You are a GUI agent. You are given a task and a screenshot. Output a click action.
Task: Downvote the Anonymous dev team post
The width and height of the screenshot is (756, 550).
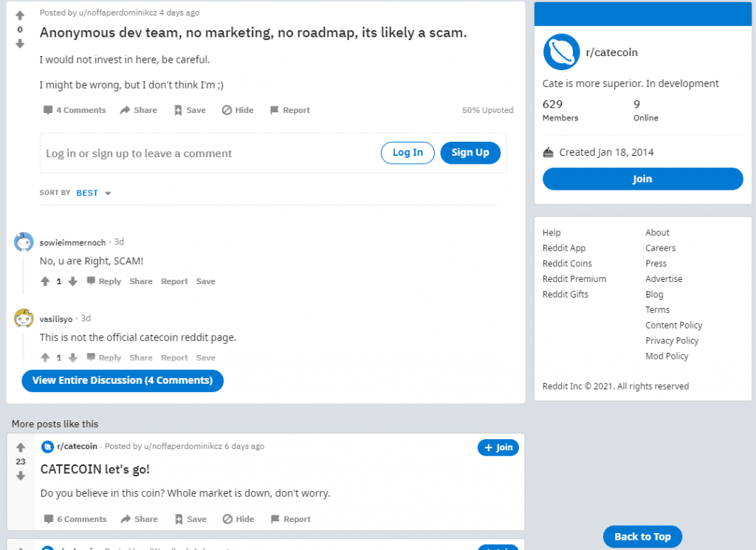coord(20,44)
